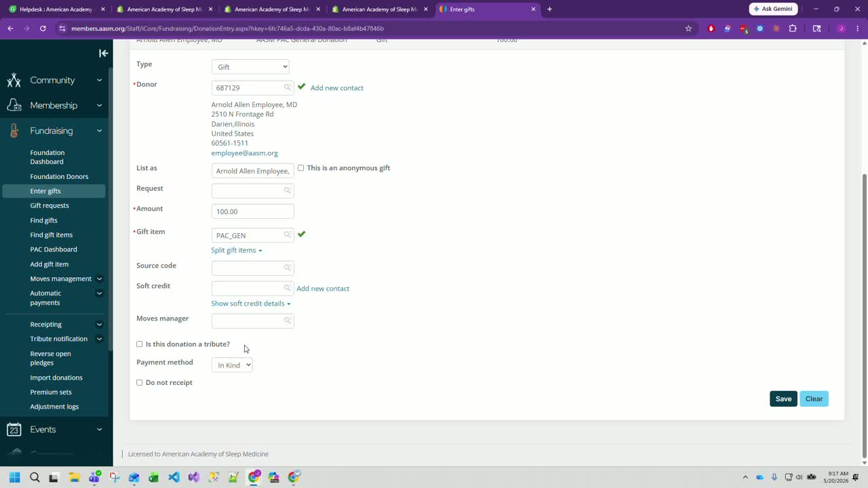The height and width of the screenshot is (488, 868).
Task: Open Foundation Donors in sidebar
Action: (x=59, y=176)
